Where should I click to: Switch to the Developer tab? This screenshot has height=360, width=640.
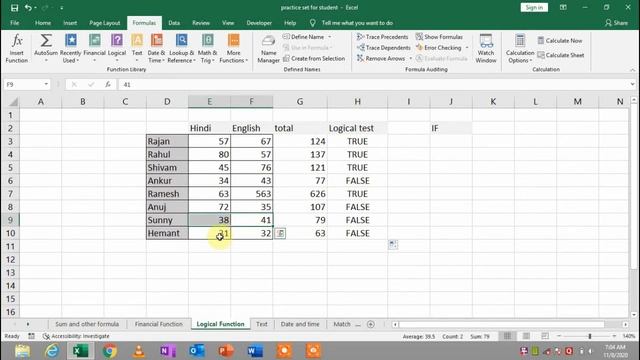[x=259, y=23]
